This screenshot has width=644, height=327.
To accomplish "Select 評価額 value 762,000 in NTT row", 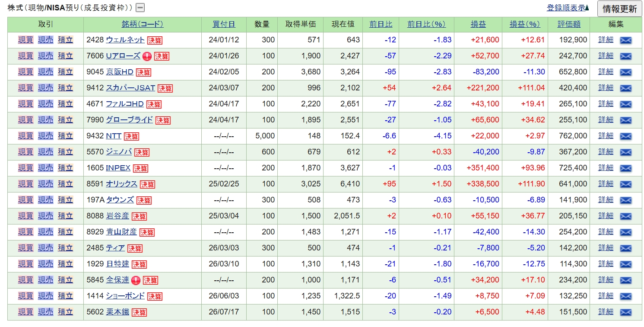I will (x=573, y=136).
